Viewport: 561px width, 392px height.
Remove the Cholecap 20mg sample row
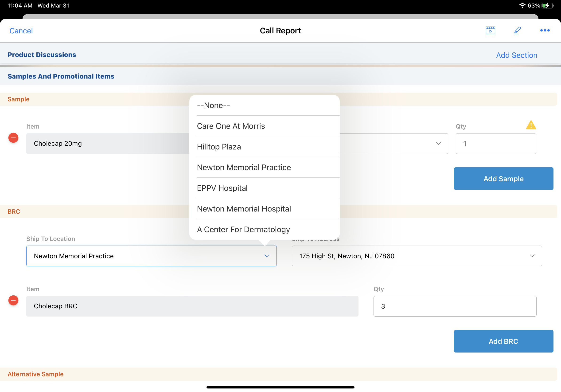pyautogui.click(x=13, y=138)
